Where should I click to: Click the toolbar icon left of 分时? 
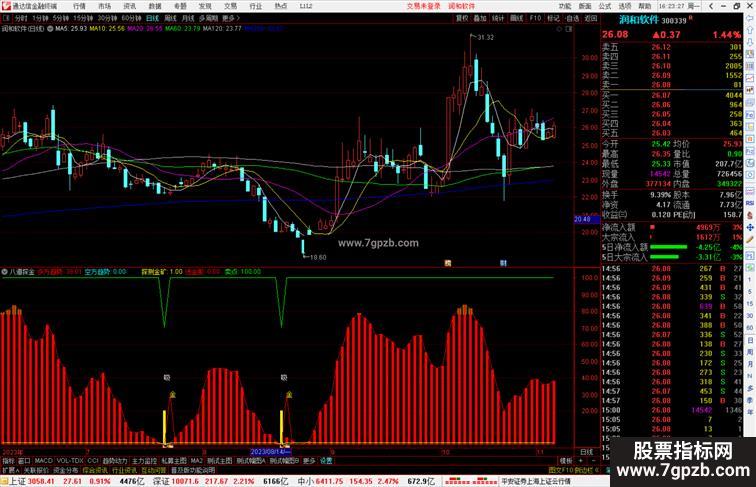[6, 18]
